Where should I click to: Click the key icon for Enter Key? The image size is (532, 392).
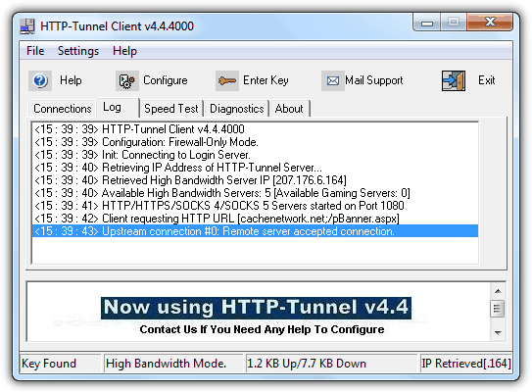[x=227, y=80]
